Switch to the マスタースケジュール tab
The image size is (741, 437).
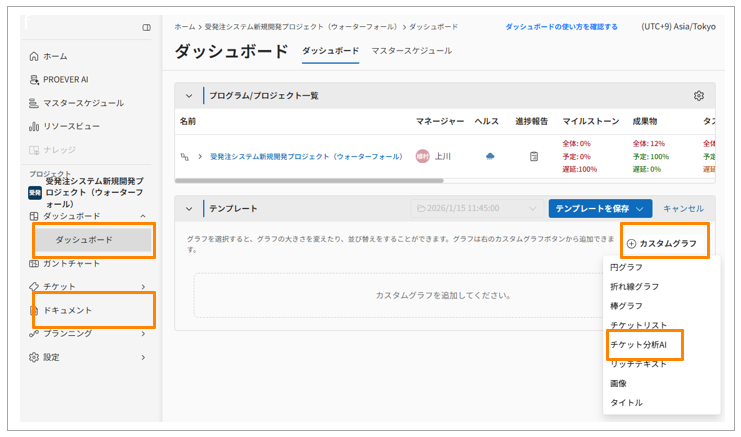coord(411,51)
